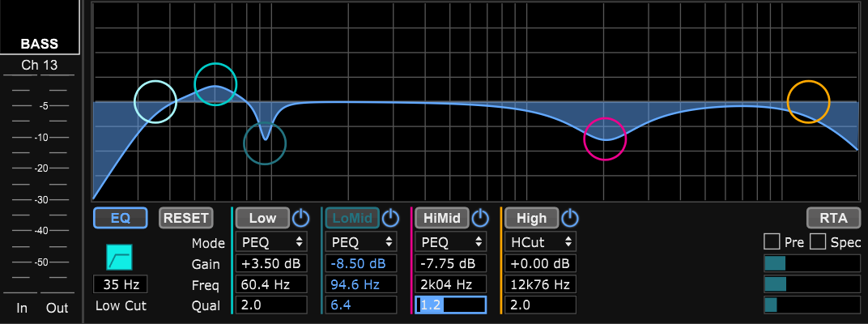Select the teal Low band node on graph
This screenshot has width=868, height=324.
(215, 84)
